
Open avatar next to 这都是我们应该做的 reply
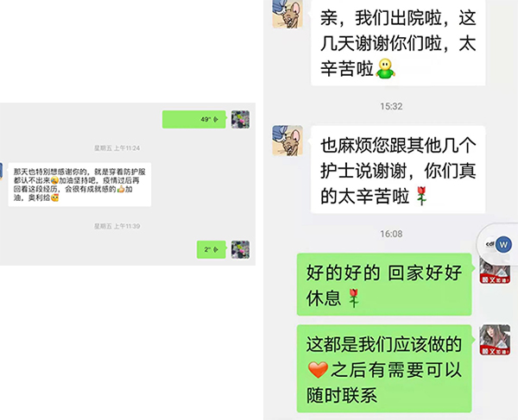pyautogui.click(x=495, y=340)
